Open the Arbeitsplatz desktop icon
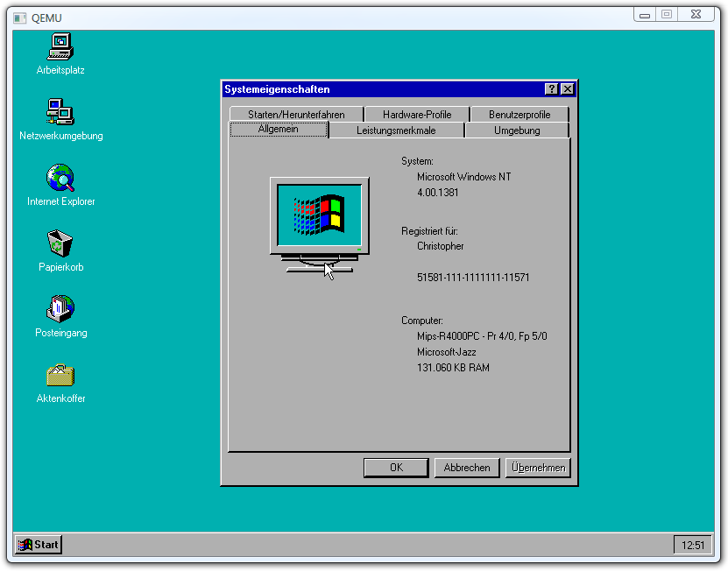This screenshot has width=728, height=571. pos(60,46)
